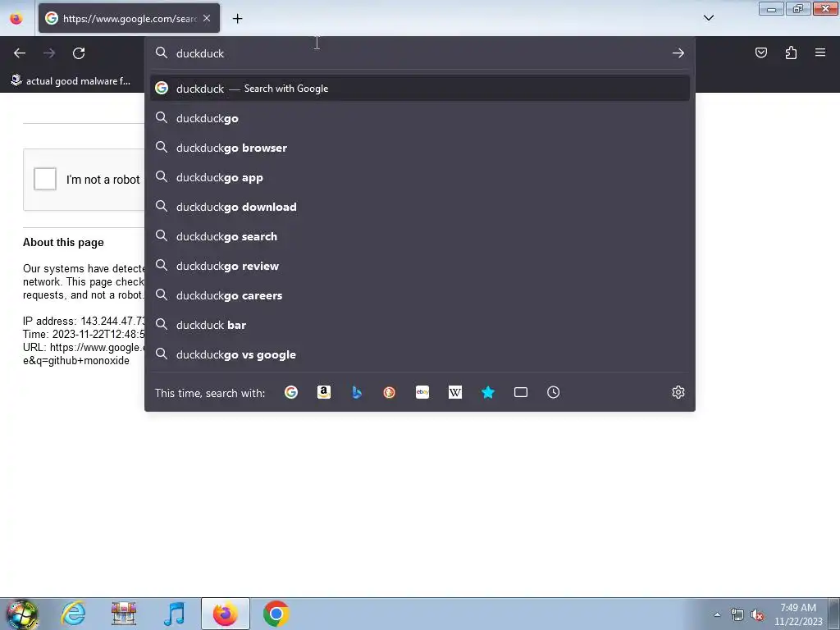Open the Firefox application menu
The height and width of the screenshot is (630, 840).
tap(820, 52)
